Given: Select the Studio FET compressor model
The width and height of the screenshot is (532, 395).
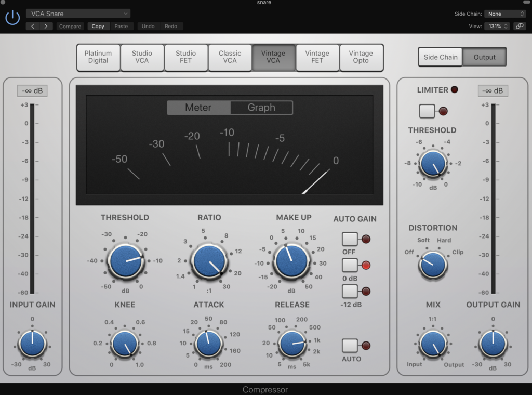Looking at the screenshot, I should [x=185, y=57].
